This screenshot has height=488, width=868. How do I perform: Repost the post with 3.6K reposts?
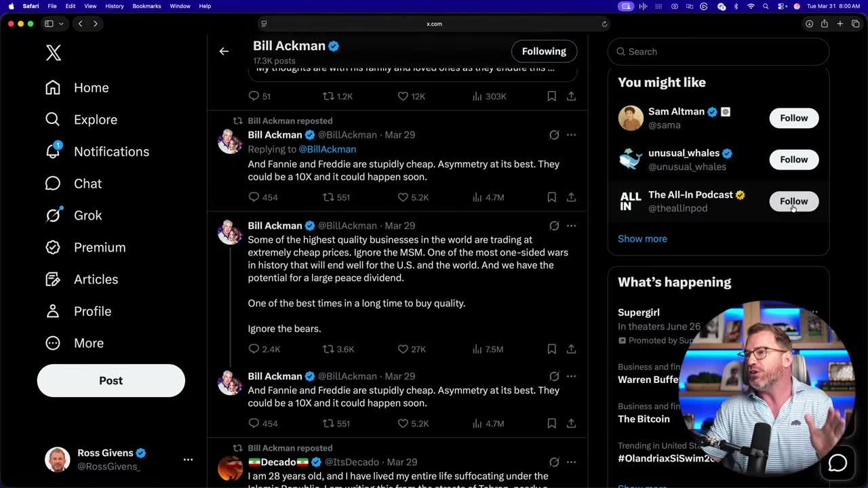(x=328, y=349)
